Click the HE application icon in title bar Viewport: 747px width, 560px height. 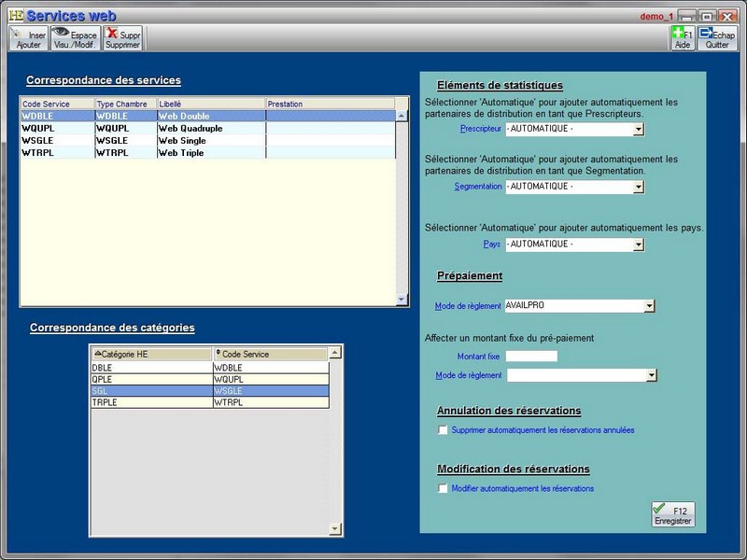[x=15, y=16]
